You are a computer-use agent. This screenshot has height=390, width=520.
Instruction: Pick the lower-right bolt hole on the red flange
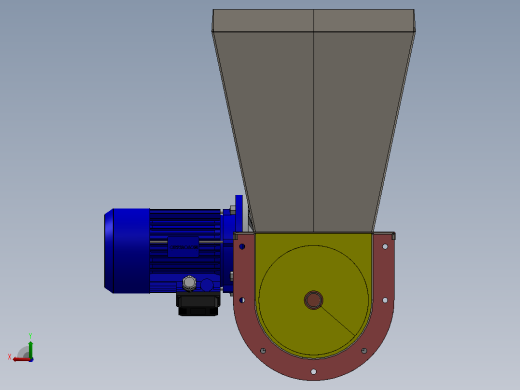pyautogui.click(x=364, y=351)
